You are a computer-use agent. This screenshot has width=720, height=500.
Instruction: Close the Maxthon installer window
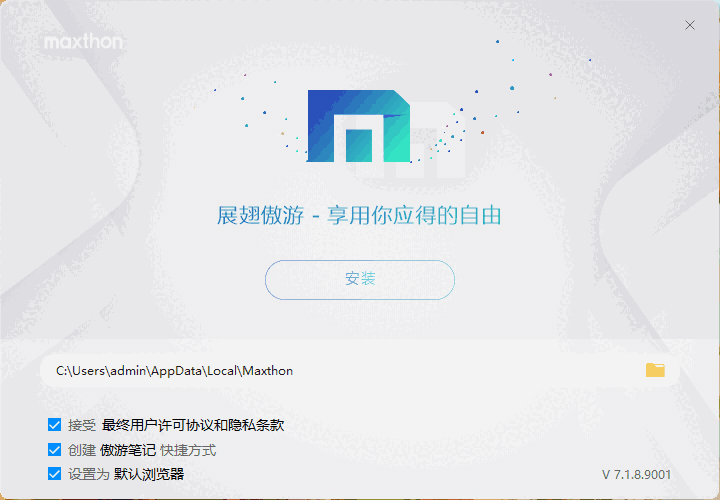690,25
